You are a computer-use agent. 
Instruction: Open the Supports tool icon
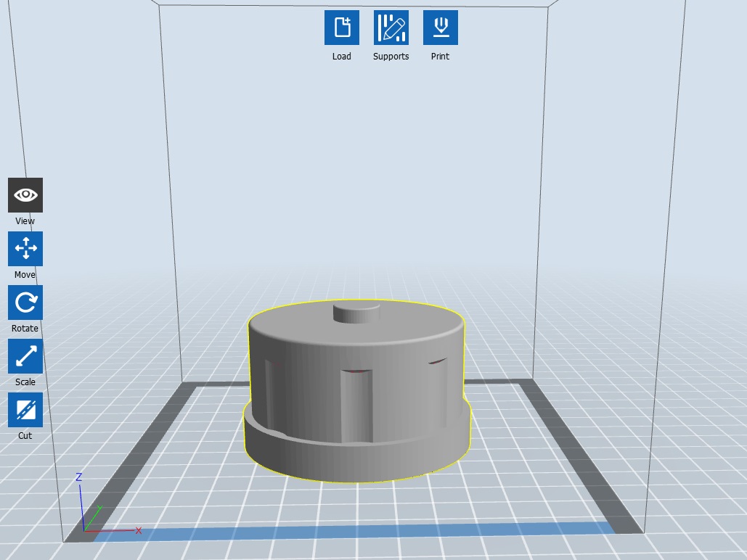pyautogui.click(x=391, y=28)
